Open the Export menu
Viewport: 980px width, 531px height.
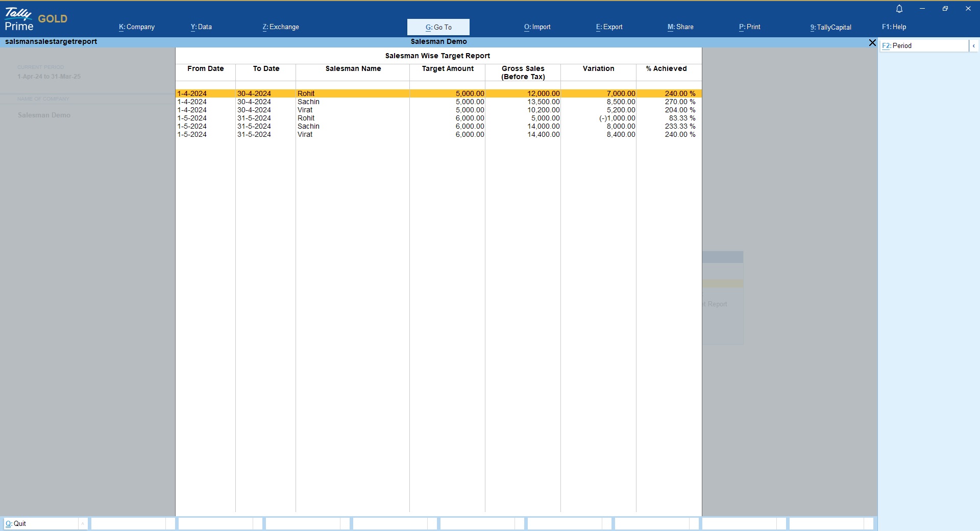(609, 27)
